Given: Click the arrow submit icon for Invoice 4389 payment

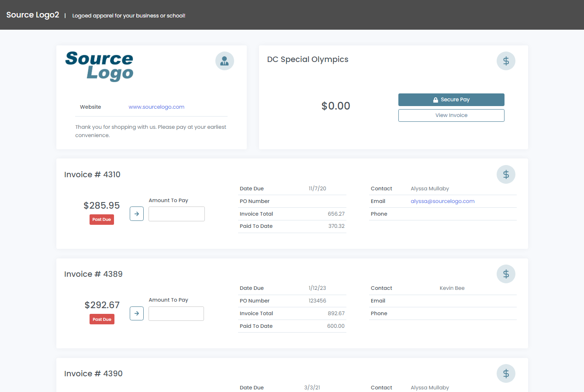Looking at the screenshot, I should pos(136,313).
